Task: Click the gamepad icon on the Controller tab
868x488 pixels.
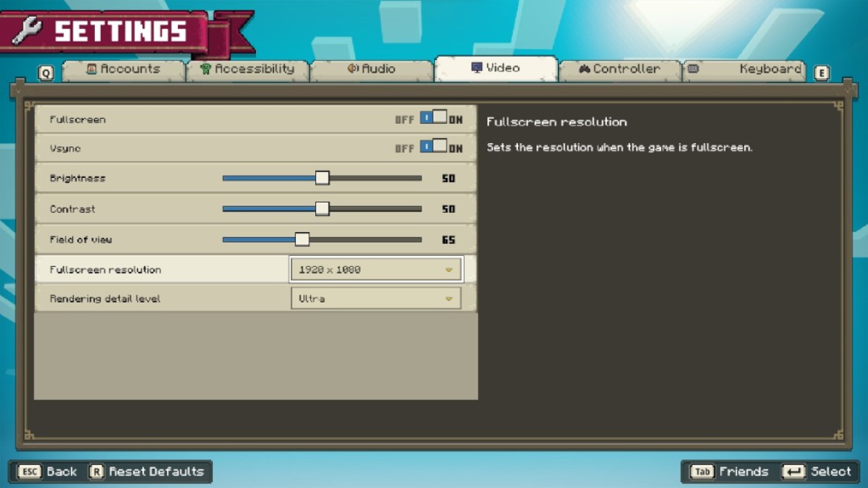Action: point(586,68)
